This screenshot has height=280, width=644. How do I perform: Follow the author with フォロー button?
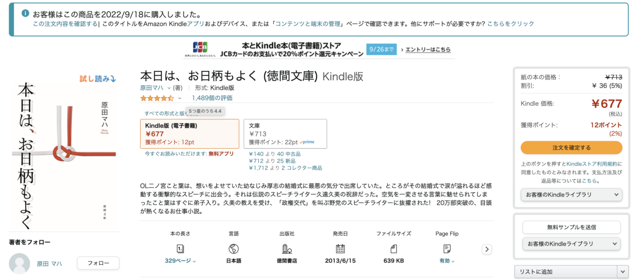98,263
